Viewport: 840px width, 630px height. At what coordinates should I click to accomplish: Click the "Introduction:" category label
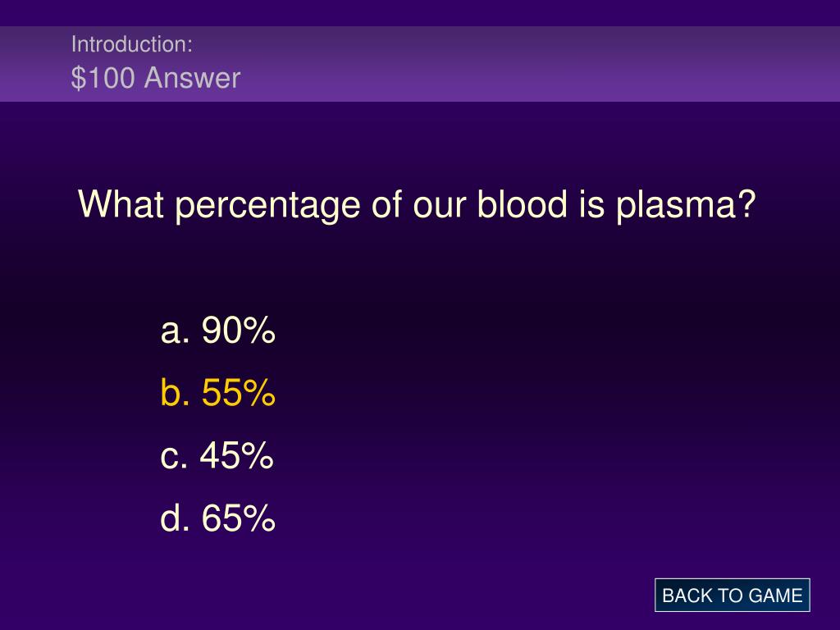coord(132,44)
